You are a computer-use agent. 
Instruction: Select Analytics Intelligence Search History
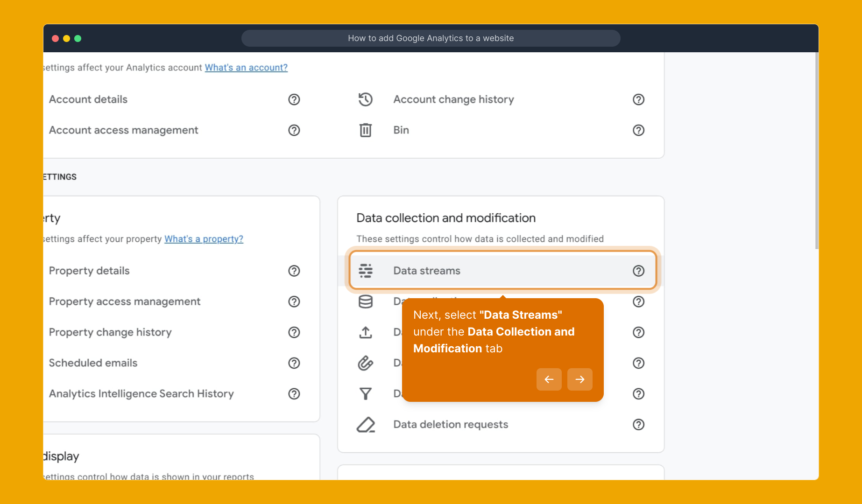(141, 394)
